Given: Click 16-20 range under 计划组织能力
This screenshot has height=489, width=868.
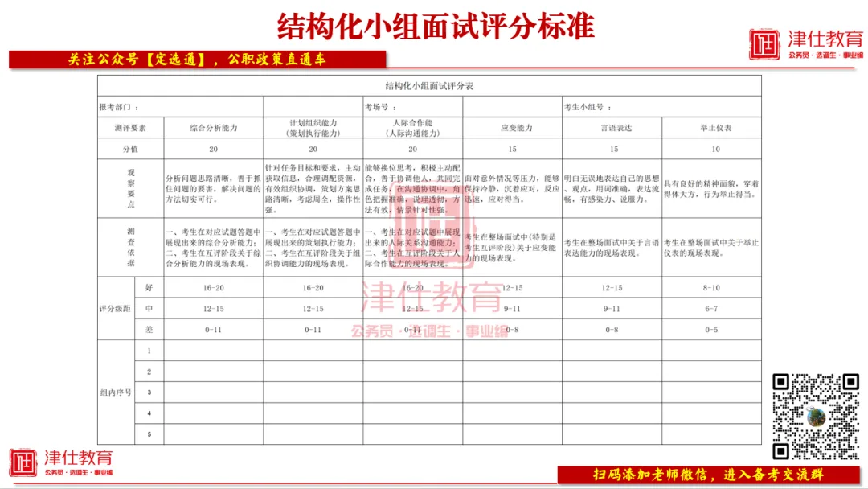Looking at the screenshot, I should (313, 287).
